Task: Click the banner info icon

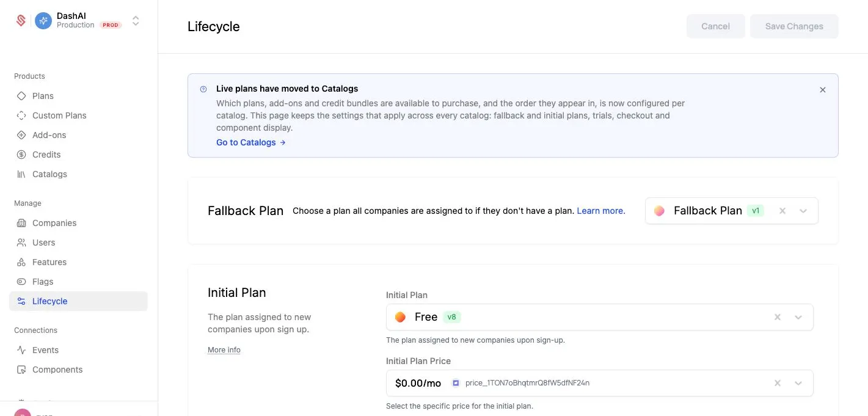Action: coord(203,89)
